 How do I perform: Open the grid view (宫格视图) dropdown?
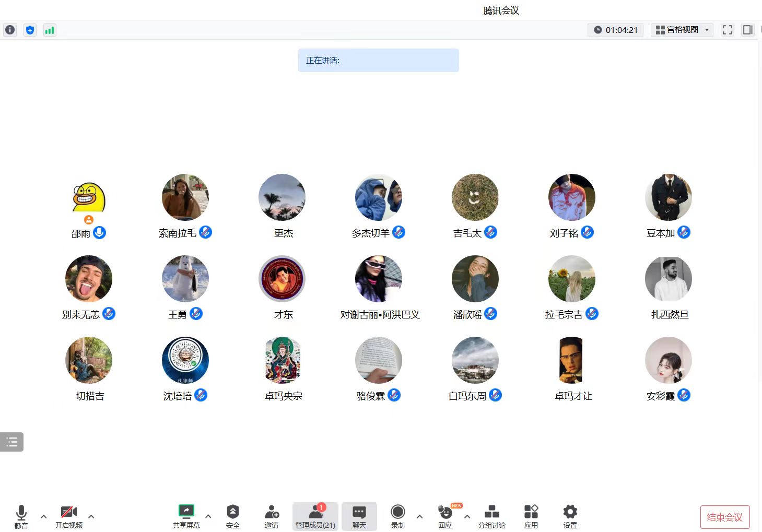coord(682,30)
